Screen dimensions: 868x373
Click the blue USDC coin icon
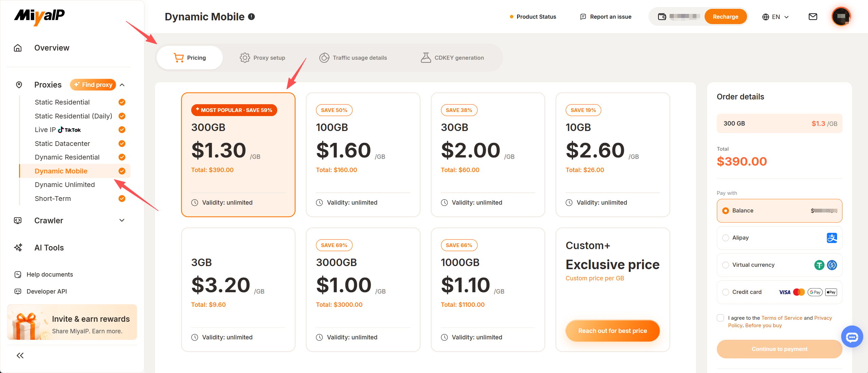pyautogui.click(x=832, y=265)
